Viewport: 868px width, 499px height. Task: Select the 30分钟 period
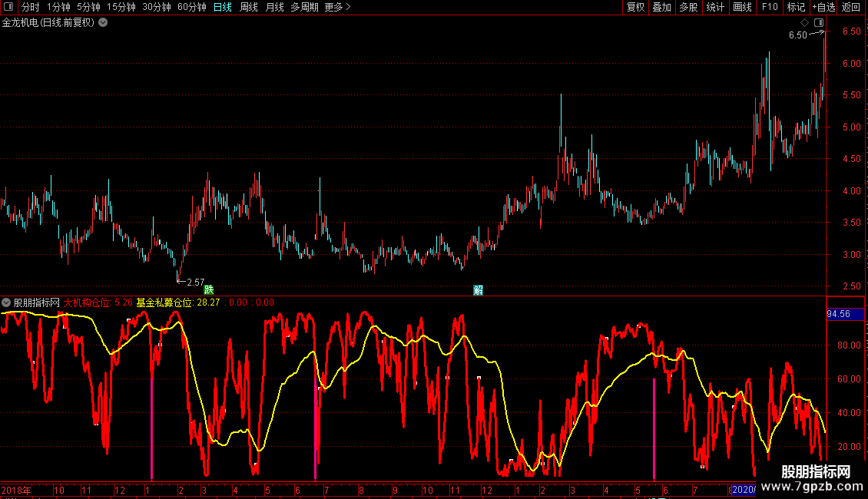point(157,7)
